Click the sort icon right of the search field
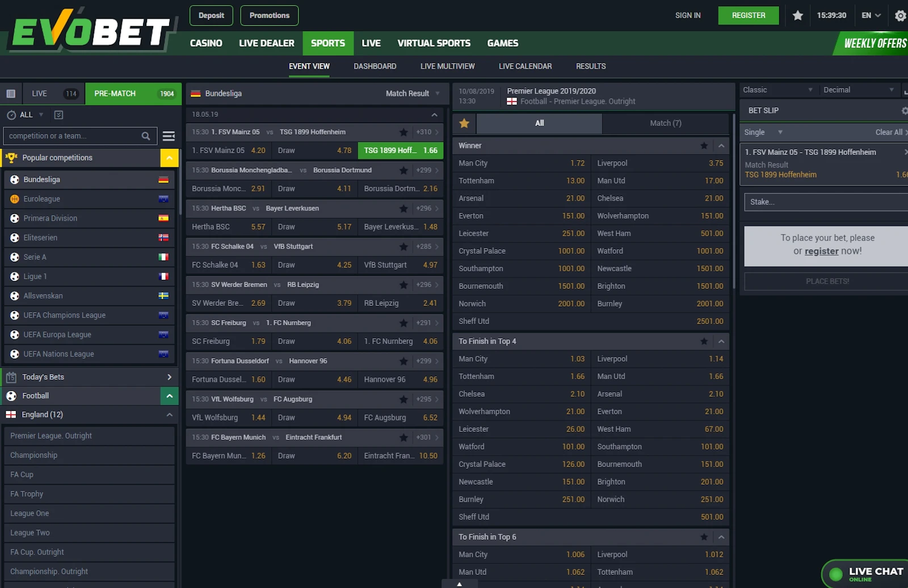The height and width of the screenshot is (588, 908). coord(169,136)
